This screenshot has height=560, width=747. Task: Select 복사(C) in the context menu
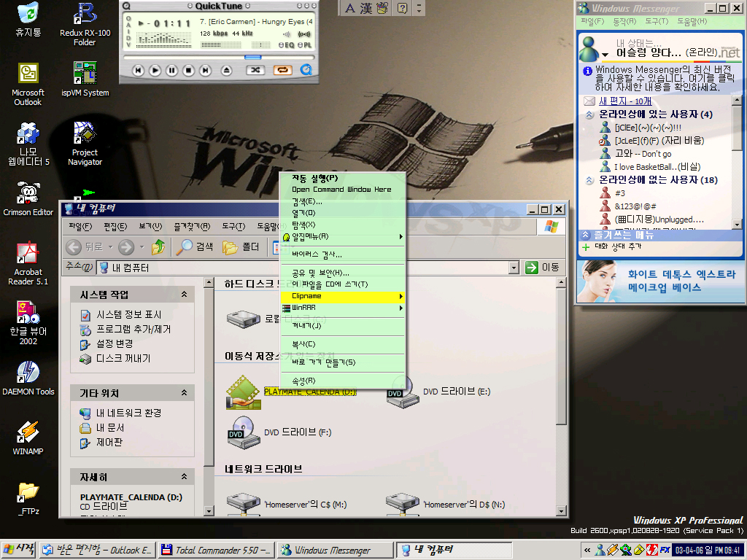pos(303,344)
